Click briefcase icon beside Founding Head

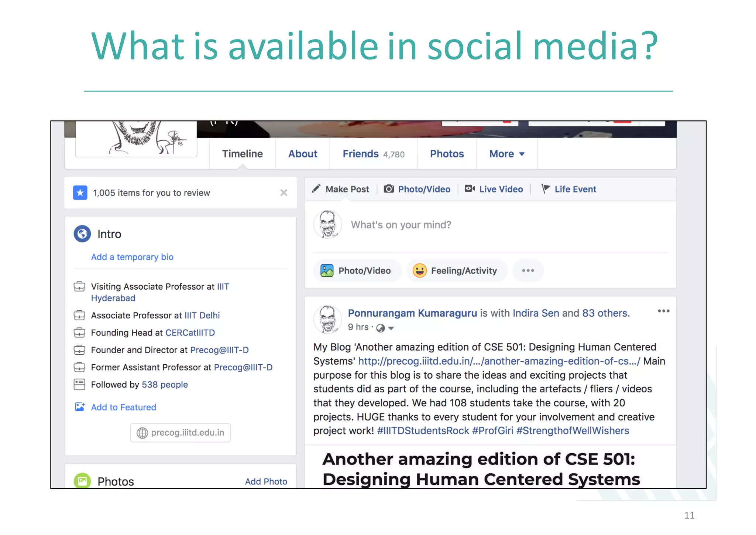pyautogui.click(x=79, y=333)
